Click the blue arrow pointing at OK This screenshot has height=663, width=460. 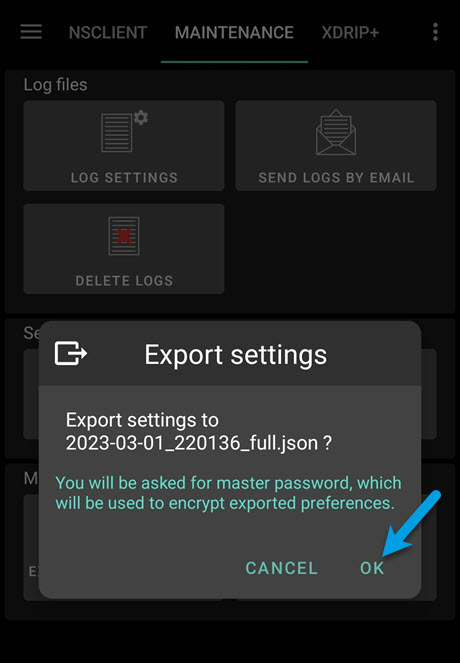[411, 523]
